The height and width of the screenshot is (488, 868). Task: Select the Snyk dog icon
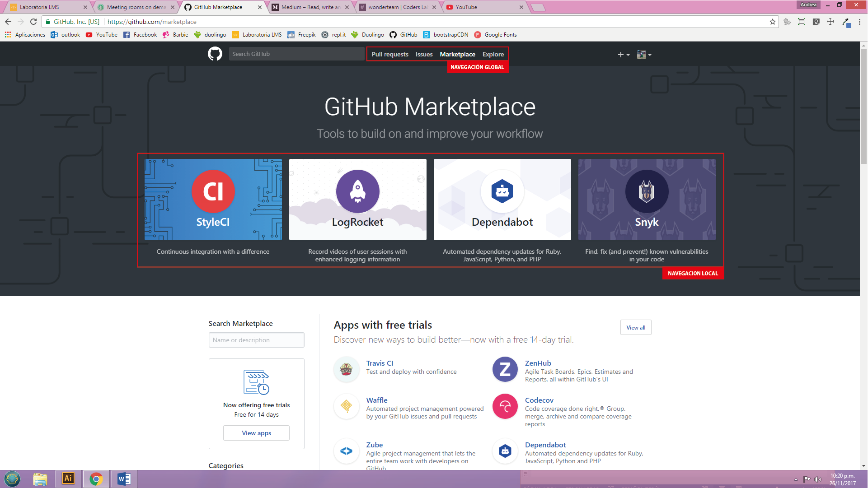(x=647, y=191)
